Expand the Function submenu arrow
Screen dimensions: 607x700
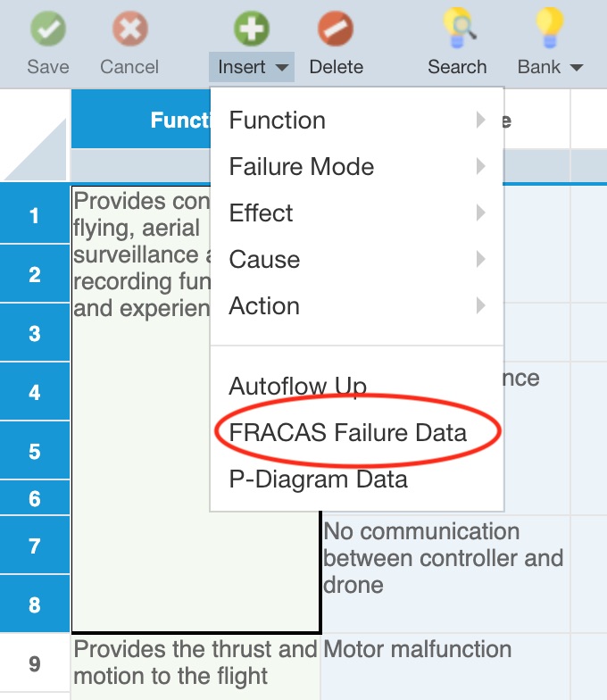point(480,120)
